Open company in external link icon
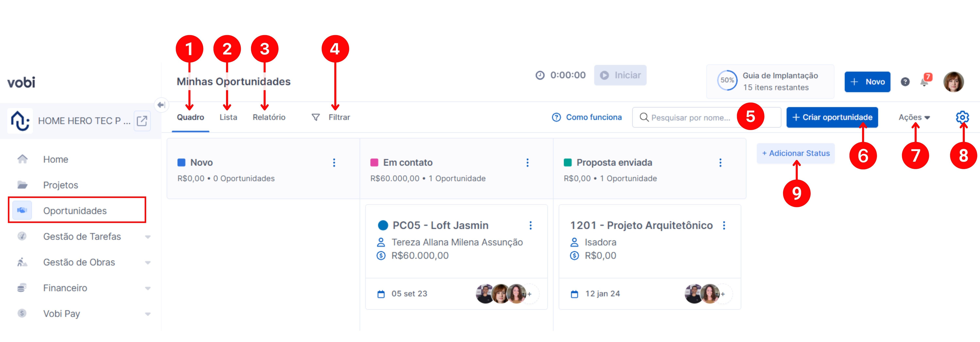Screen dimensions: 980x342 click(142, 121)
